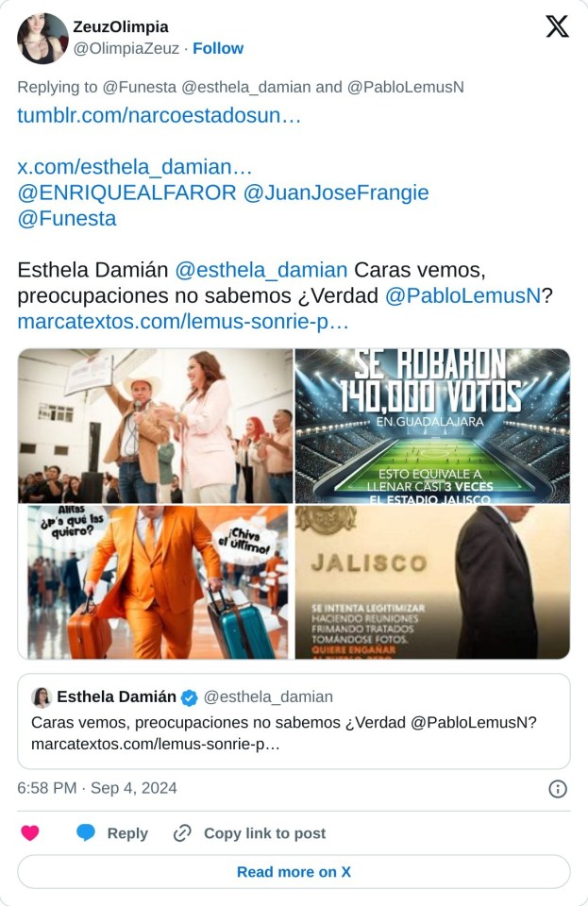Screen dimensions: 588x906
Task: View the Jalisco dark suit image
Action: 432,582
